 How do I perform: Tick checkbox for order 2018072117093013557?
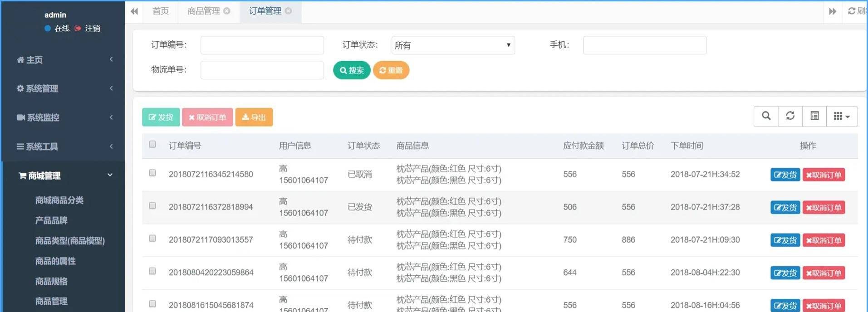152,239
